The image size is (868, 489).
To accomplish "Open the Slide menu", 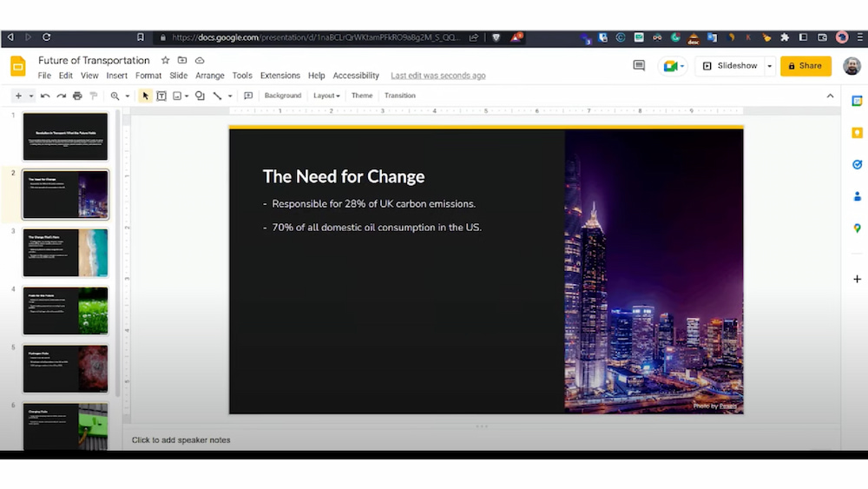I will (x=178, y=76).
